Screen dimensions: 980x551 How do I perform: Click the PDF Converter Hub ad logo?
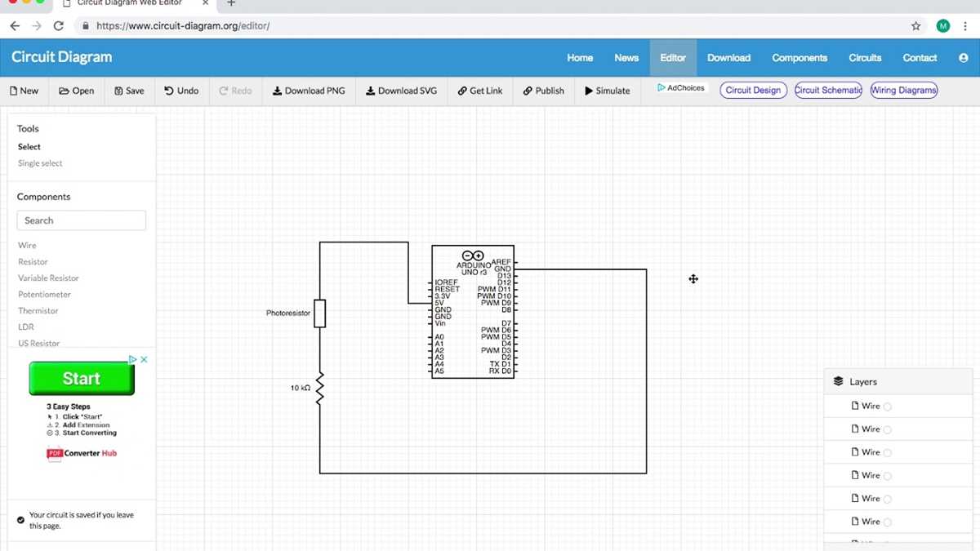pos(82,454)
